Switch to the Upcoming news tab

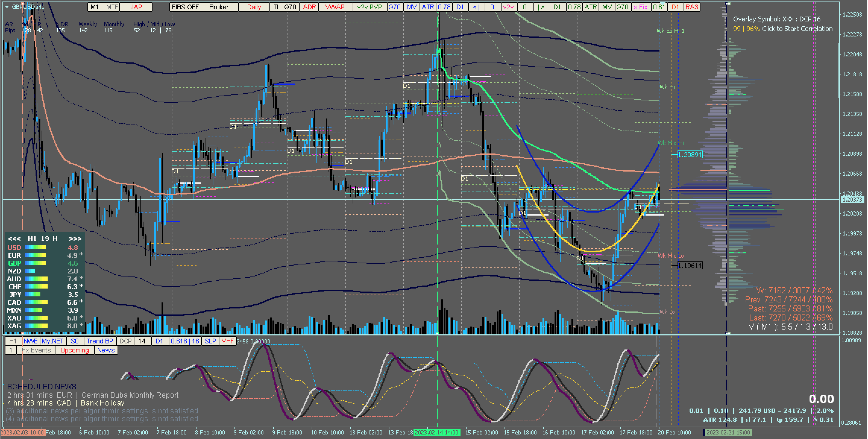coord(74,350)
